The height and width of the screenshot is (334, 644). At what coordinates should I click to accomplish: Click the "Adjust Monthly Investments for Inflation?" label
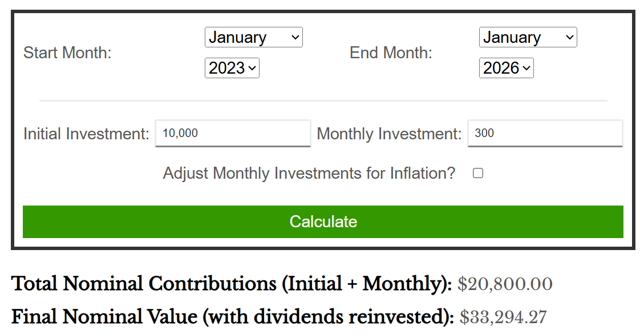pyautogui.click(x=309, y=173)
